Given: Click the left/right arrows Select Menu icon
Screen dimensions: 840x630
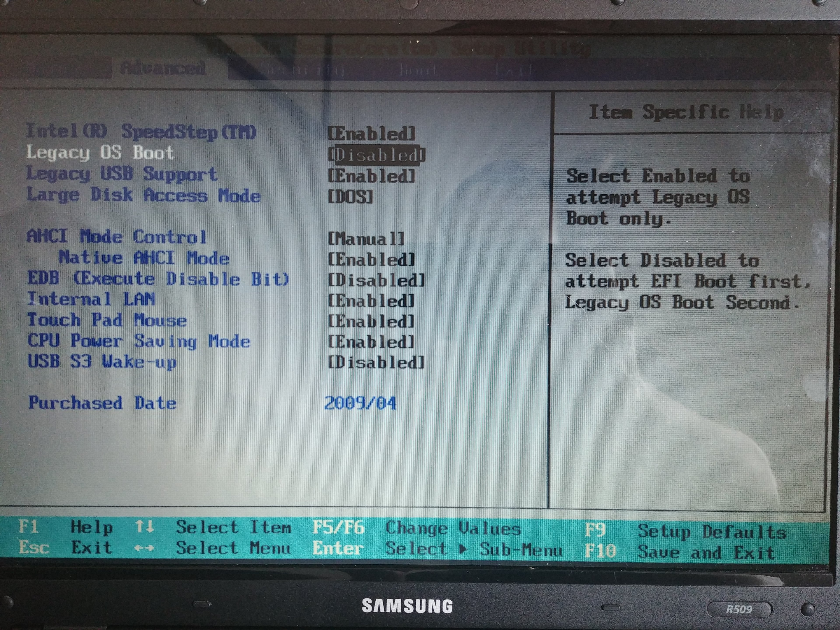Looking at the screenshot, I should 144,548.
